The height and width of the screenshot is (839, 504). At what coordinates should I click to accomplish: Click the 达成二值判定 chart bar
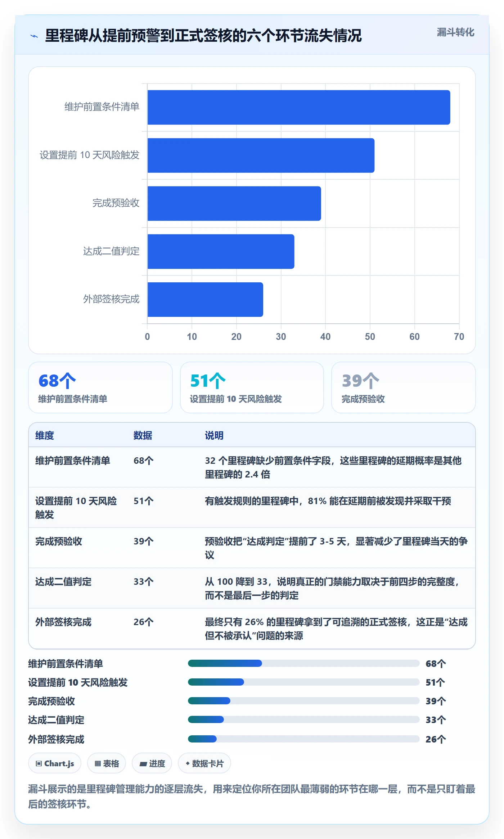click(x=221, y=251)
